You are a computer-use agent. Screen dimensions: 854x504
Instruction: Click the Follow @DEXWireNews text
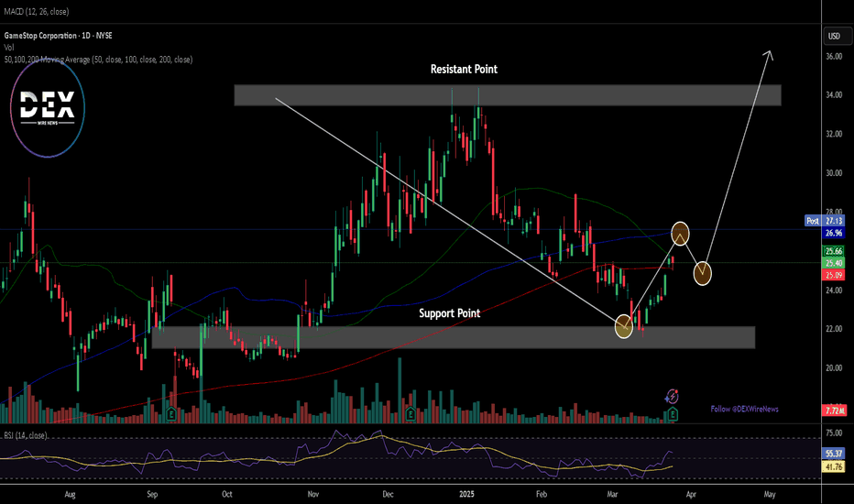(x=745, y=409)
